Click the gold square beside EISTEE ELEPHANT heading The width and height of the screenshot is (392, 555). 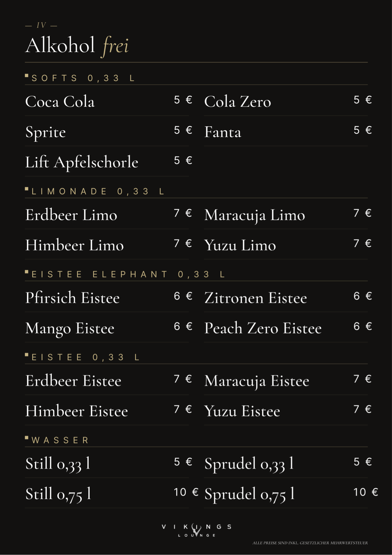pos(27,272)
